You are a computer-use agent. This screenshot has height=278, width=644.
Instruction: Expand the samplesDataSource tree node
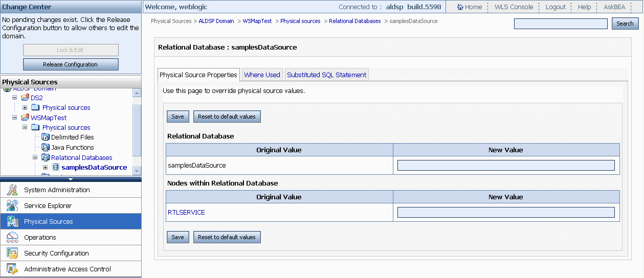pyautogui.click(x=45, y=167)
